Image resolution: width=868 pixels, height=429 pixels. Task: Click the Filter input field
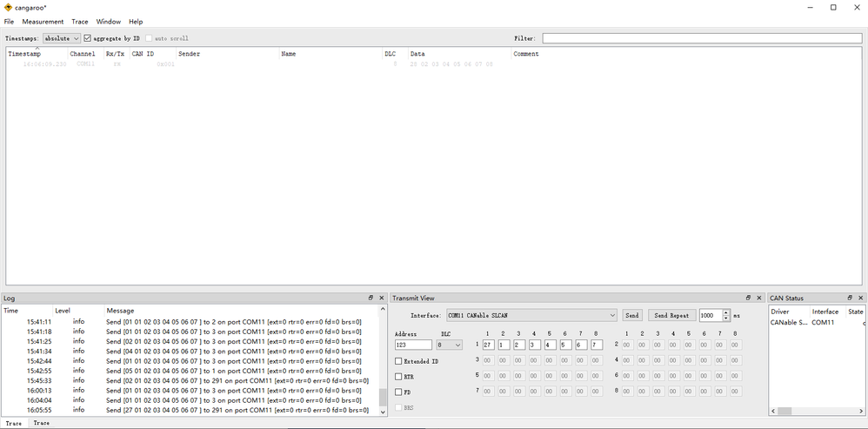coord(702,38)
